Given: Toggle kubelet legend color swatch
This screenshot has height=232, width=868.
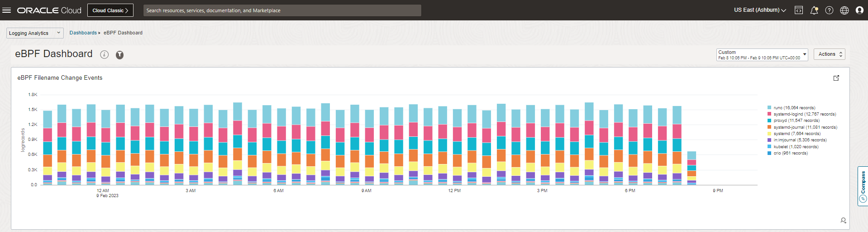Looking at the screenshot, I should pos(769,147).
